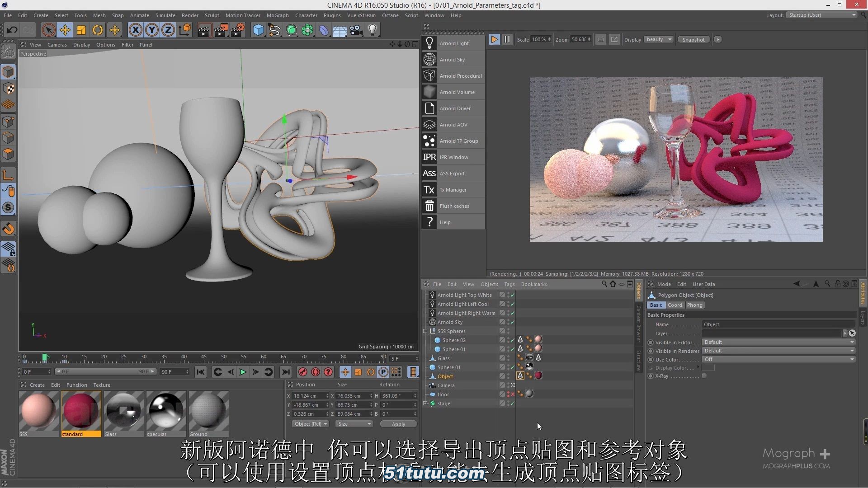Apply the coordinate values
Viewport: 868px width, 488px height.
tap(398, 424)
